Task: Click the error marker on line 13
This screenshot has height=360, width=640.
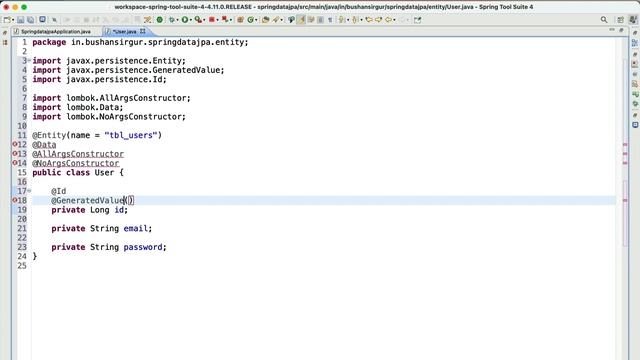Action: coord(15,153)
